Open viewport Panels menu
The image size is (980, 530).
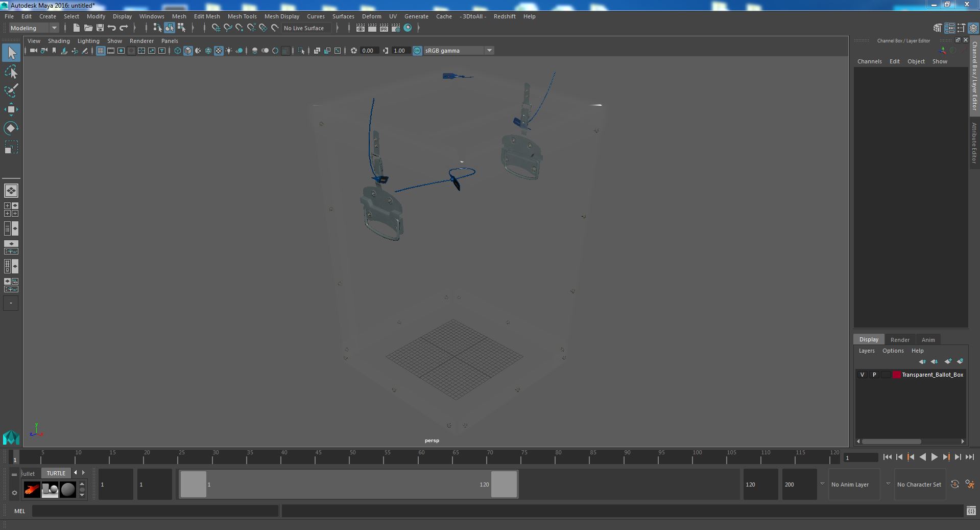[x=170, y=41]
